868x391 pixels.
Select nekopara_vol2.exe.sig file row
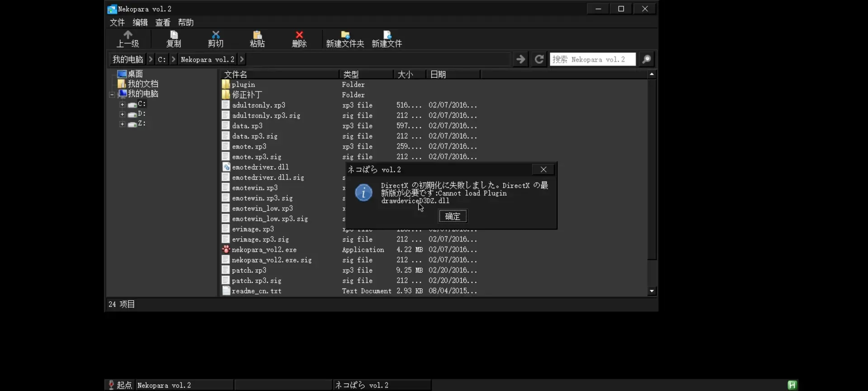[350, 260]
